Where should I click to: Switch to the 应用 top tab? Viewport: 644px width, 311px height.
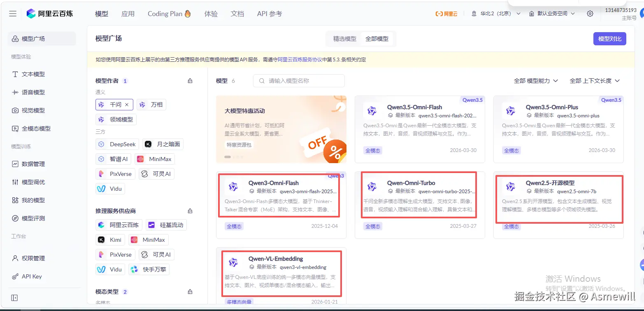tap(128, 14)
